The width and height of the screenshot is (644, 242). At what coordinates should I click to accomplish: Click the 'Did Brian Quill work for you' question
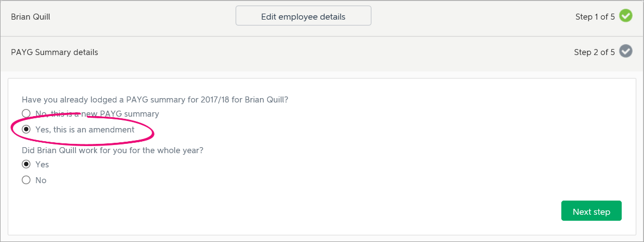point(113,150)
